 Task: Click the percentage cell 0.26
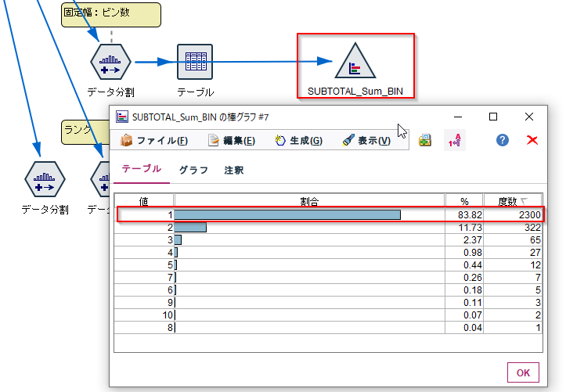pyautogui.click(x=464, y=278)
